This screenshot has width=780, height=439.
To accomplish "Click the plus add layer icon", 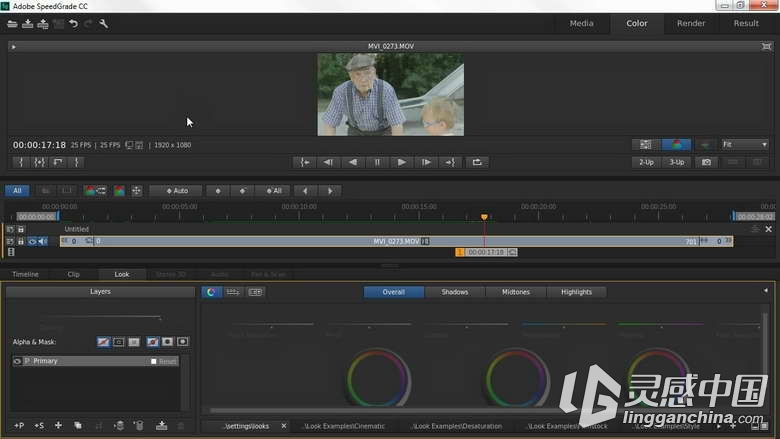I will click(x=58, y=425).
